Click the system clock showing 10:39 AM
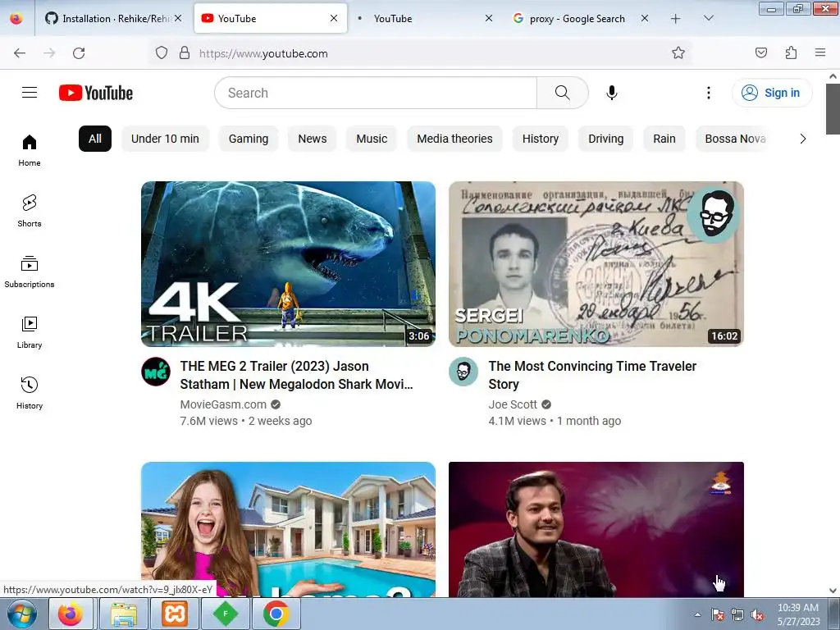Viewport: 840px width, 630px height. 798,614
